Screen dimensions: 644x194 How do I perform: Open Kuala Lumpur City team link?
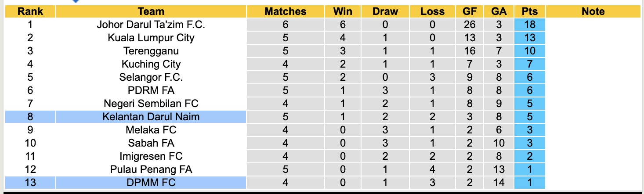coord(151,38)
